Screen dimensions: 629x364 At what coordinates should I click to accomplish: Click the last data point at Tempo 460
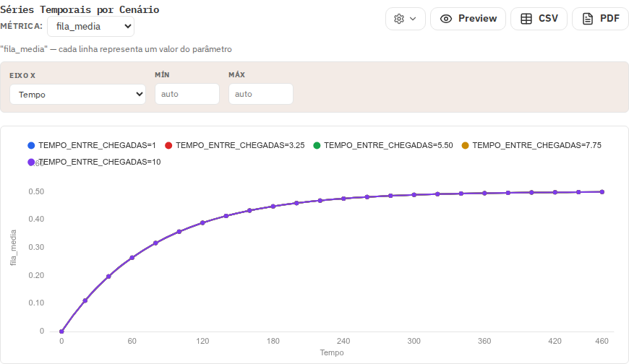pos(602,192)
